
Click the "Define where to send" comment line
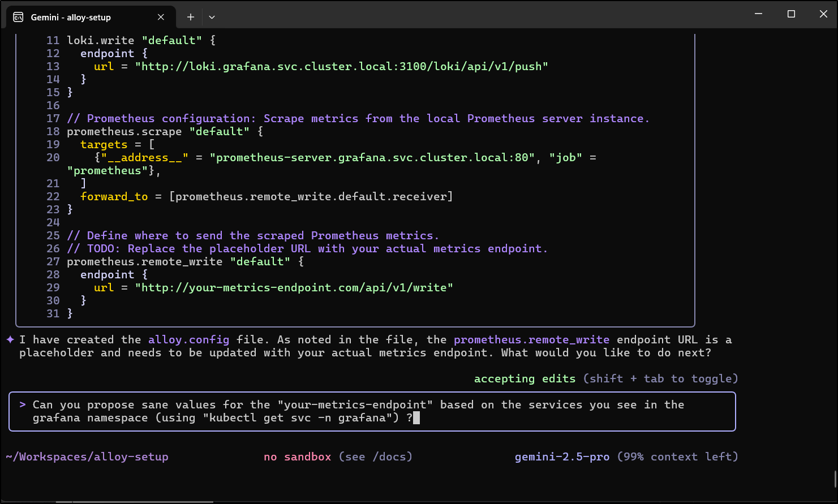point(253,235)
